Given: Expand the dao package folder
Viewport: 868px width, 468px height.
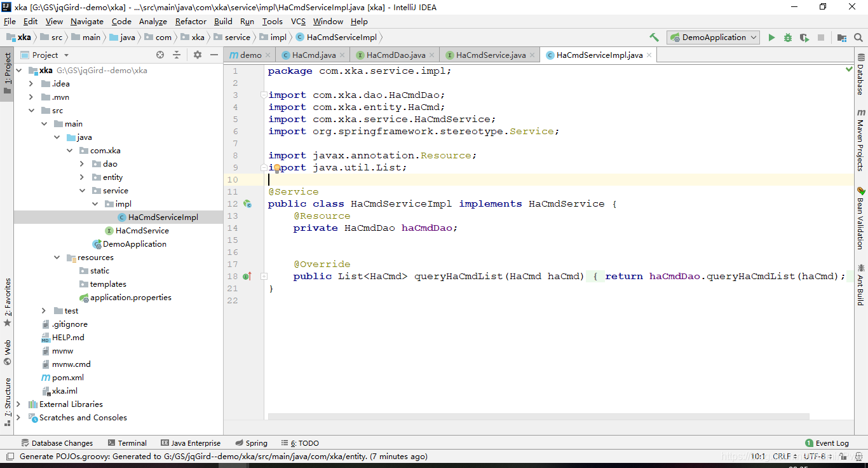Looking at the screenshot, I should (x=82, y=164).
